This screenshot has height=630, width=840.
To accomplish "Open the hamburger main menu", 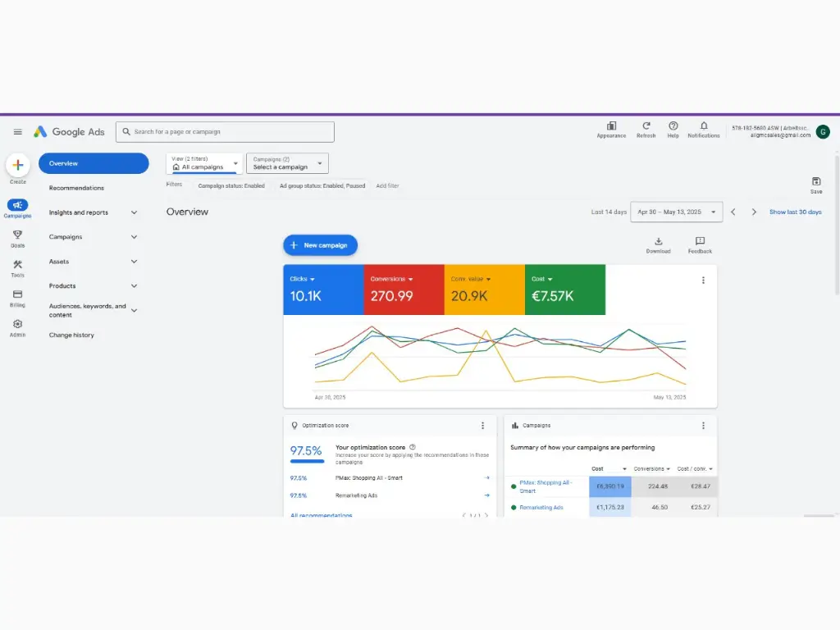I will pyautogui.click(x=18, y=132).
